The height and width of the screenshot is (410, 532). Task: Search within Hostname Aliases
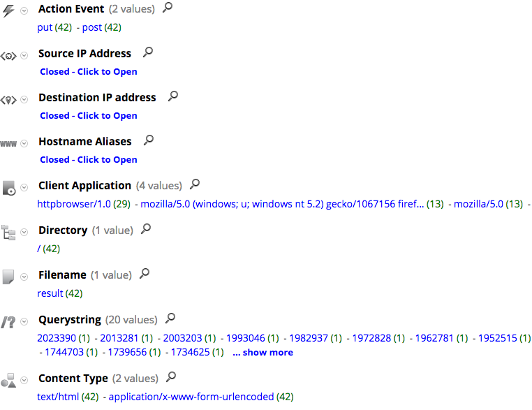149,140
